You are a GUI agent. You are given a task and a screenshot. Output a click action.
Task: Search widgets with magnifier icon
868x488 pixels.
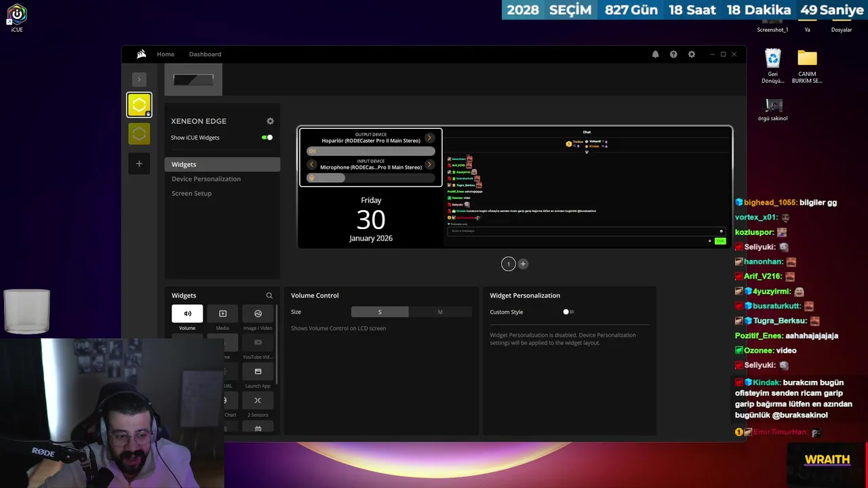click(269, 296)
